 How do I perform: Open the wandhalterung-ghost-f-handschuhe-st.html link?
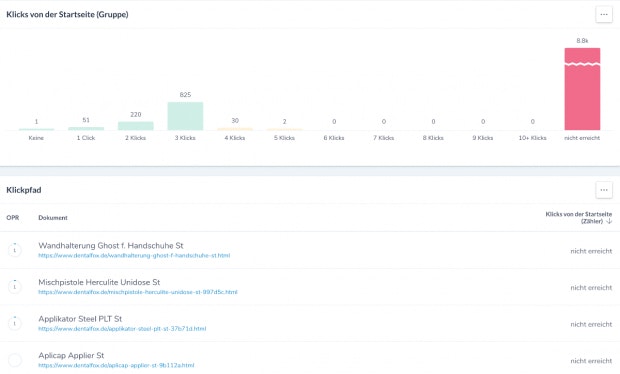tap(134, 255)
